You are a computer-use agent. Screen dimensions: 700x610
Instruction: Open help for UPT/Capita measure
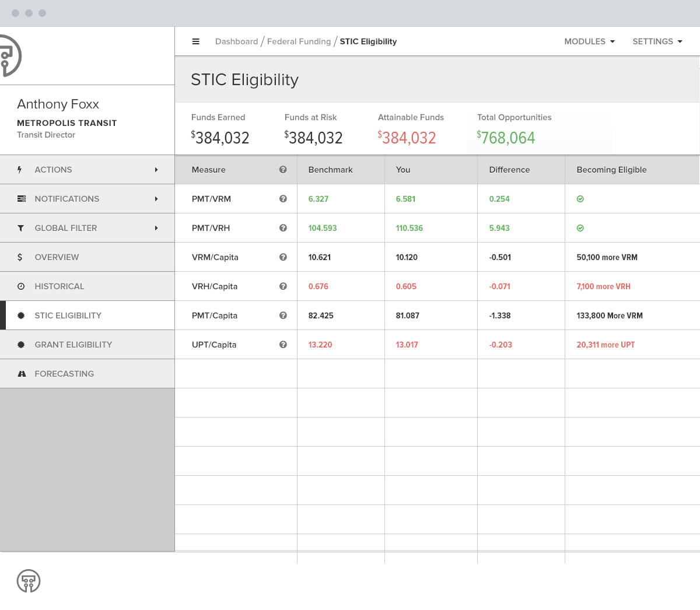coord(283,345)
